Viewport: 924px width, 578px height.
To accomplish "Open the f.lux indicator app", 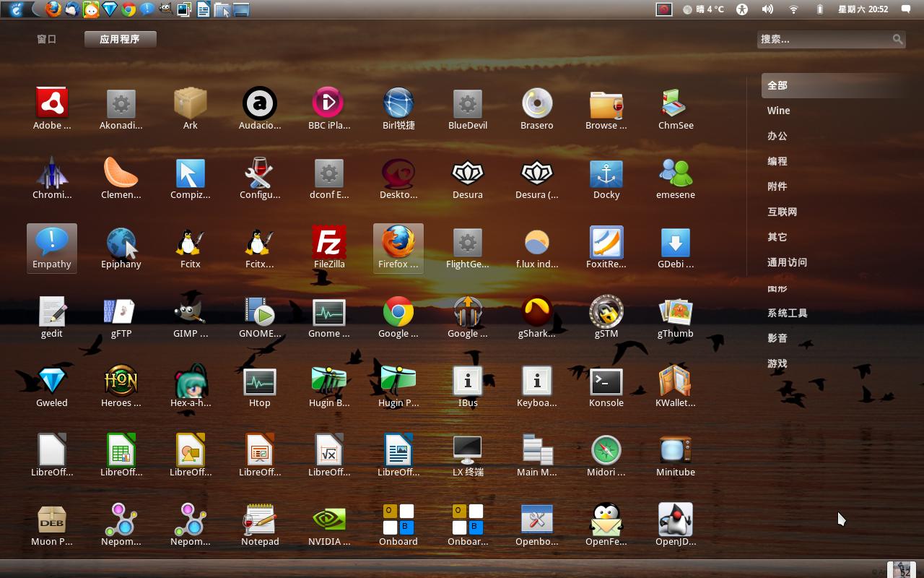I will pyautogui.click(x=537, y=242).
